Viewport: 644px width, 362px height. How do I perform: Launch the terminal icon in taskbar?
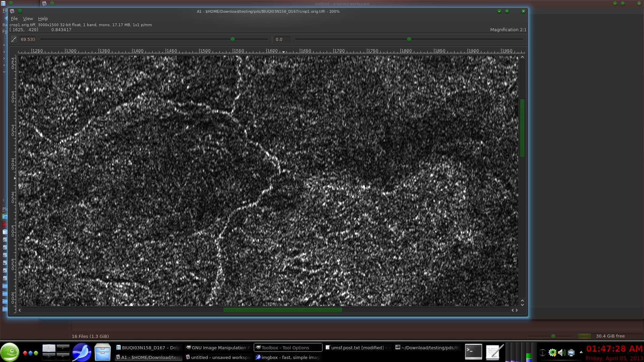(x=474, y=352)
